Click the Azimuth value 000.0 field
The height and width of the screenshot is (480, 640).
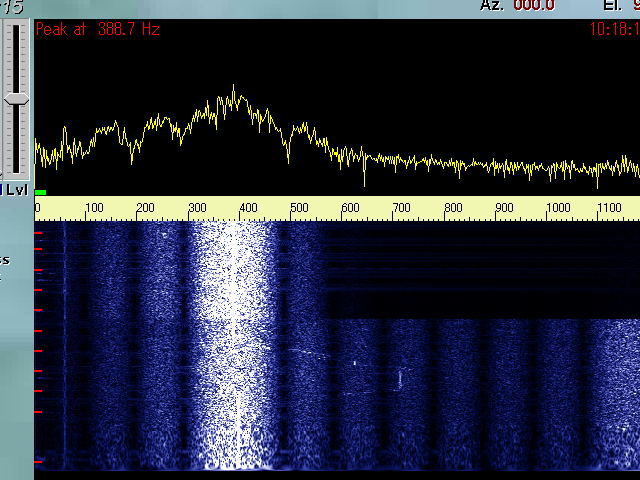[x=533, y=5]
